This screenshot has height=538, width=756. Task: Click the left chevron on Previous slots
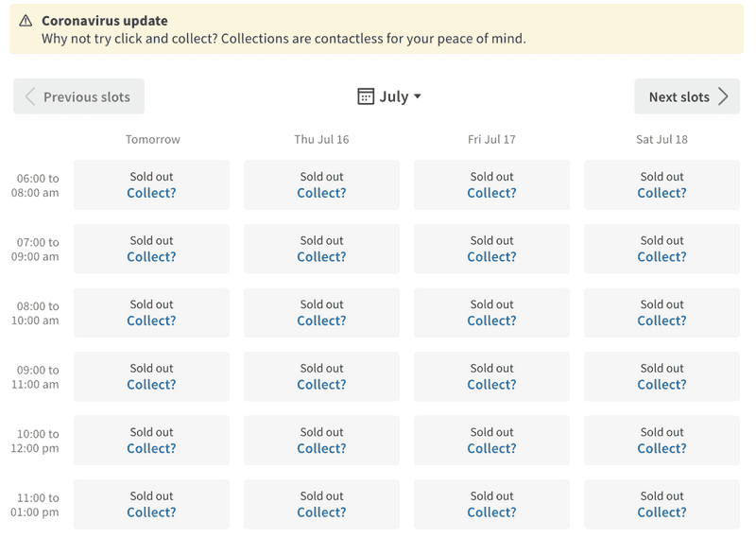coord(30,96)
